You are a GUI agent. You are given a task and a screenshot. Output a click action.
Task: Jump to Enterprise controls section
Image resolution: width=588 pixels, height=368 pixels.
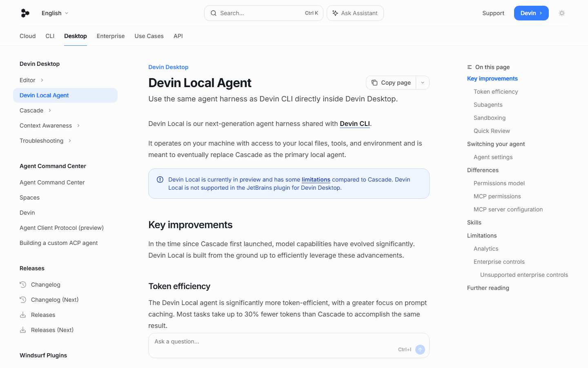pos(499,262)
